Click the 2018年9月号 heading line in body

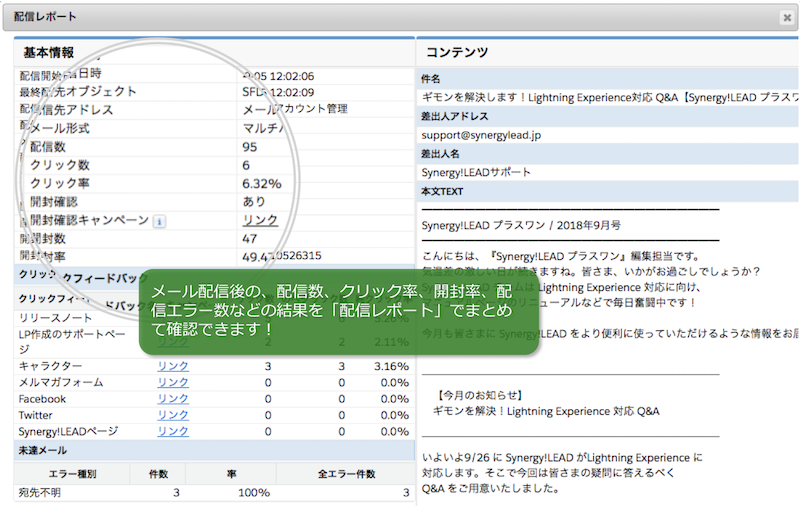[521, 225]
